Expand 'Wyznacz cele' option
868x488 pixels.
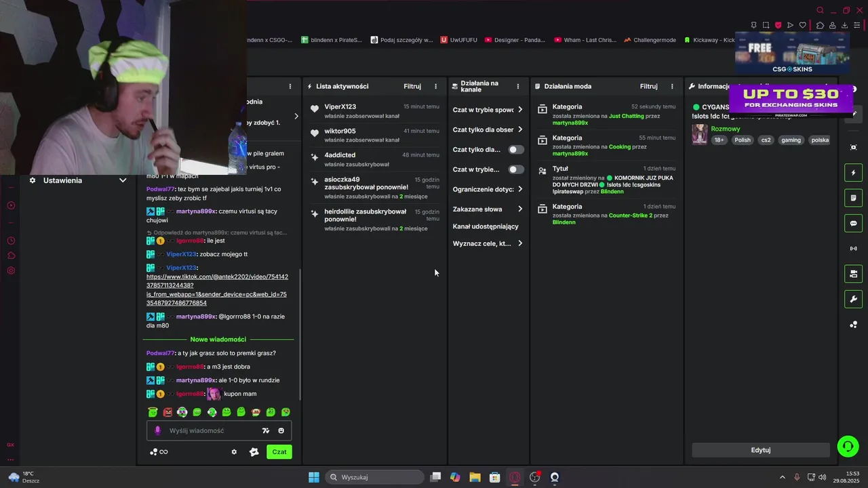(488, 243)
